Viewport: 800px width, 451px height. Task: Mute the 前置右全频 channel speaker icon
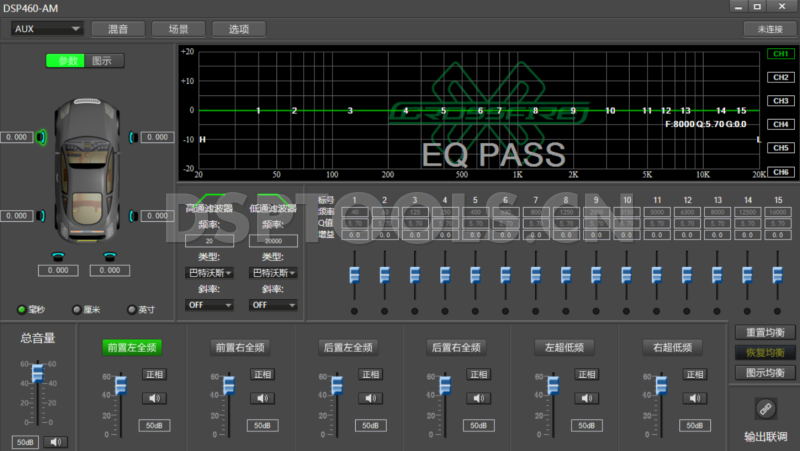[x=263, y=398]
